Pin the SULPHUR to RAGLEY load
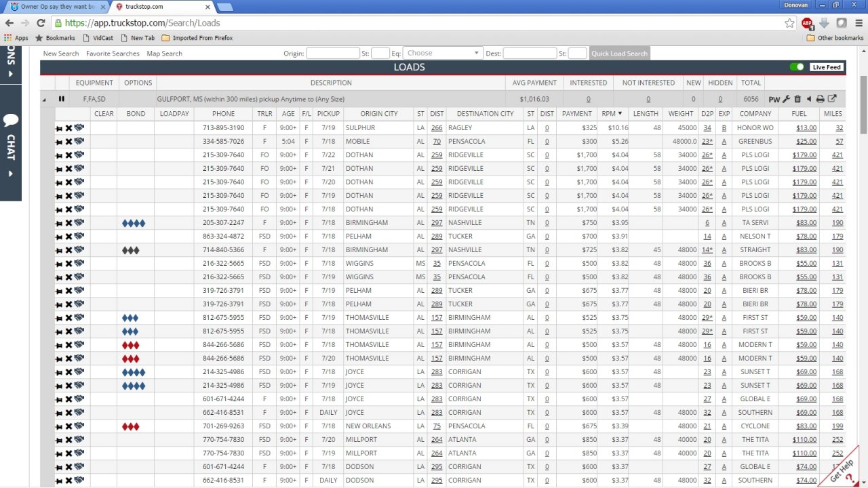 click(59, 128)
